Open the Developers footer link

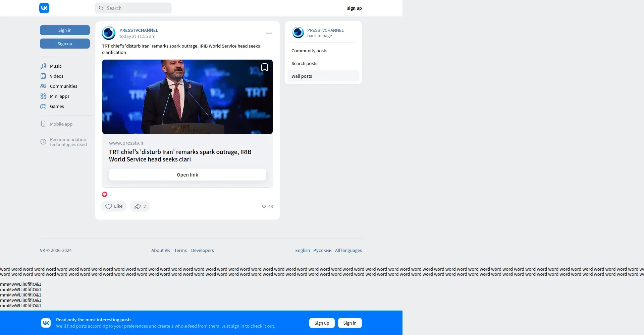pyautogui.click(x=202, y=250)
